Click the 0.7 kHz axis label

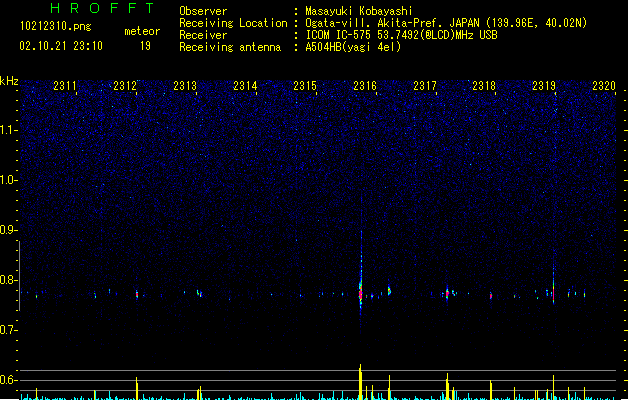(x=9, y=330)
